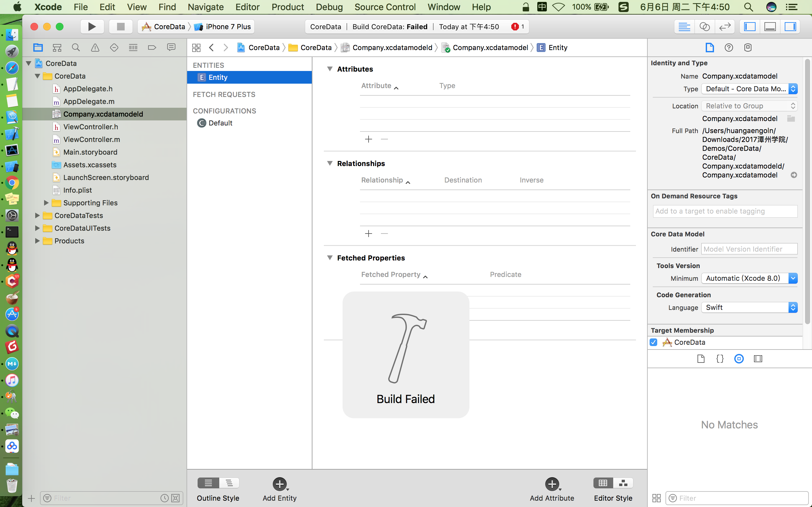Switch Editor Style to graph view
Viewport: 812px width, 507px height.
(x=623, y=483)
